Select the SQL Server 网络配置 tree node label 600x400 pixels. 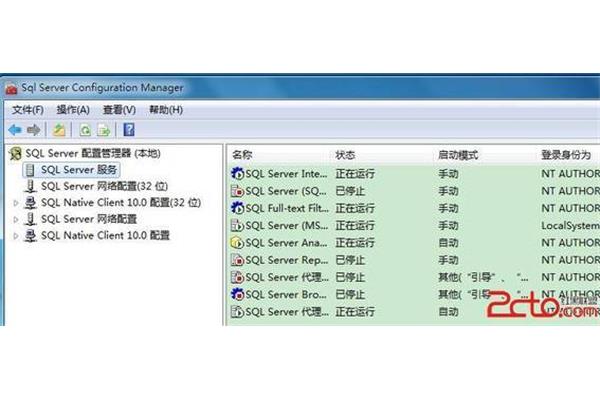pos(89,219)
